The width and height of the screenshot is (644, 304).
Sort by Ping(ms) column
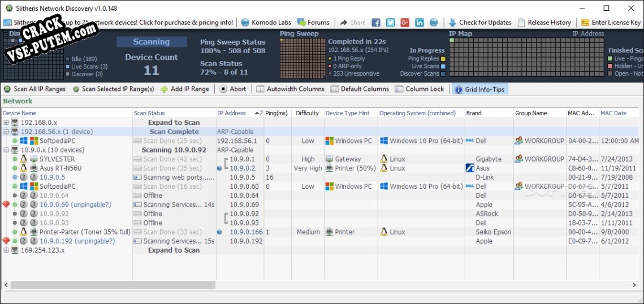click(277, 113)
